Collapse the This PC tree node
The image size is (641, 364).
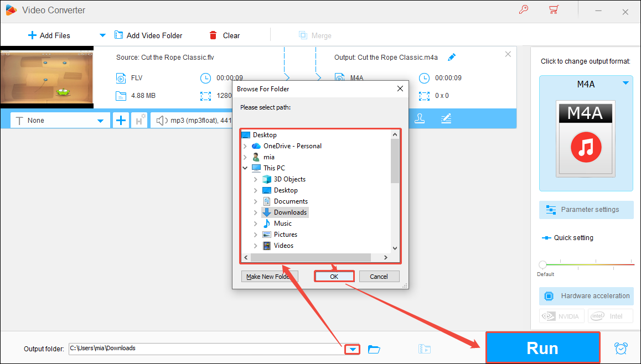coord(245,168)
